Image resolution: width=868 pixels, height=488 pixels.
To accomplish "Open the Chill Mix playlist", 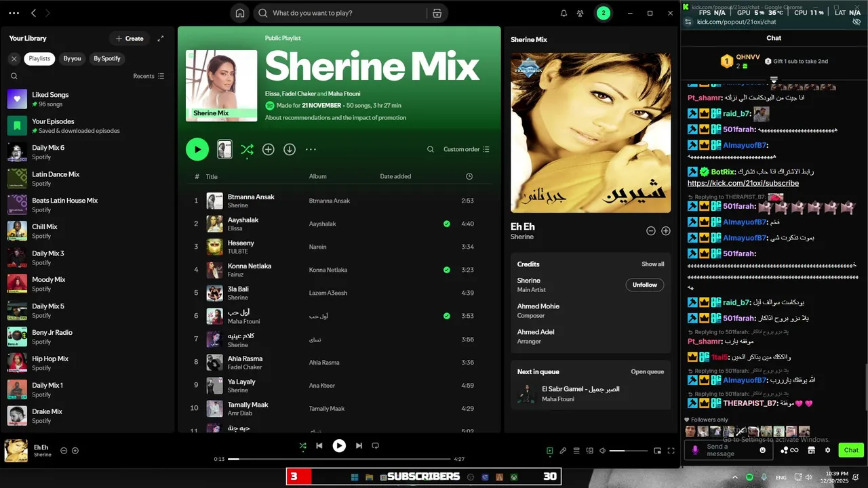I will coord(88,231).
